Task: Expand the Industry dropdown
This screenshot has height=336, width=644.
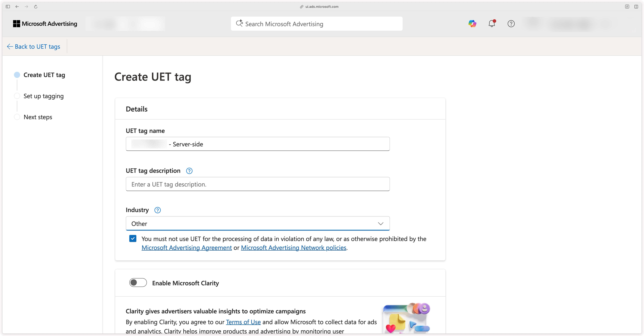Action: click(380, 223)
